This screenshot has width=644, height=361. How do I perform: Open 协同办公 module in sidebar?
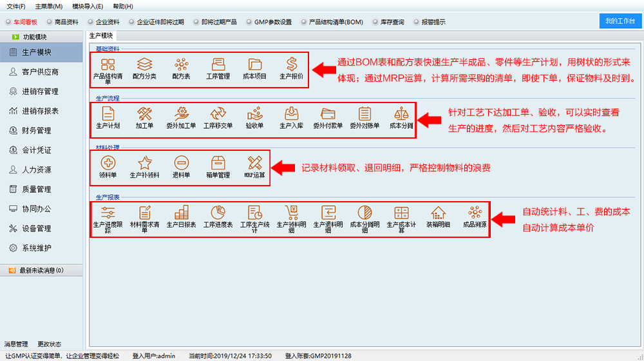pyautogui.click(x=41, y=209)
